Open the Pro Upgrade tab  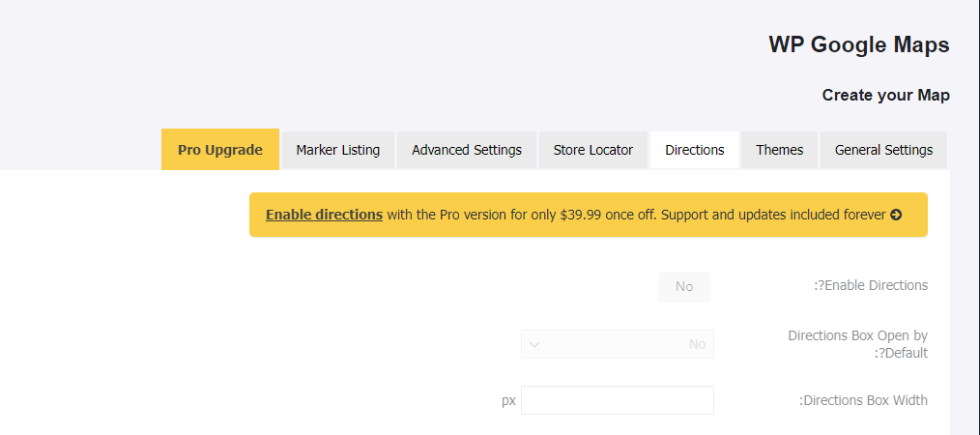click(x=220, y=150)
